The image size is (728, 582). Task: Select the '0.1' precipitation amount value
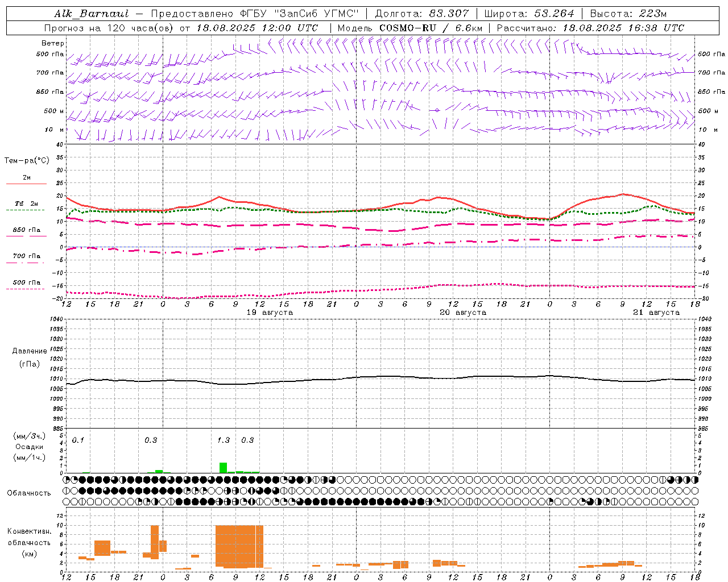click(x=78, y=440)
